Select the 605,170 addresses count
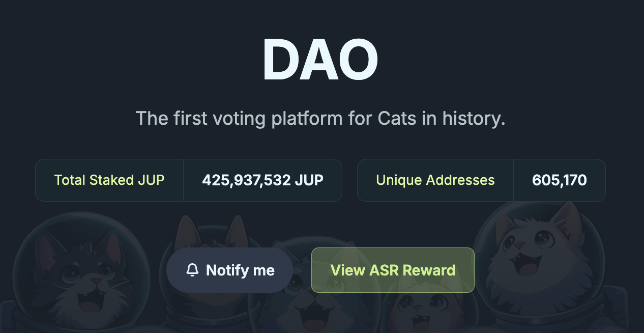The width and height of the screenshot is (644, 333). [x=559, y=180]
